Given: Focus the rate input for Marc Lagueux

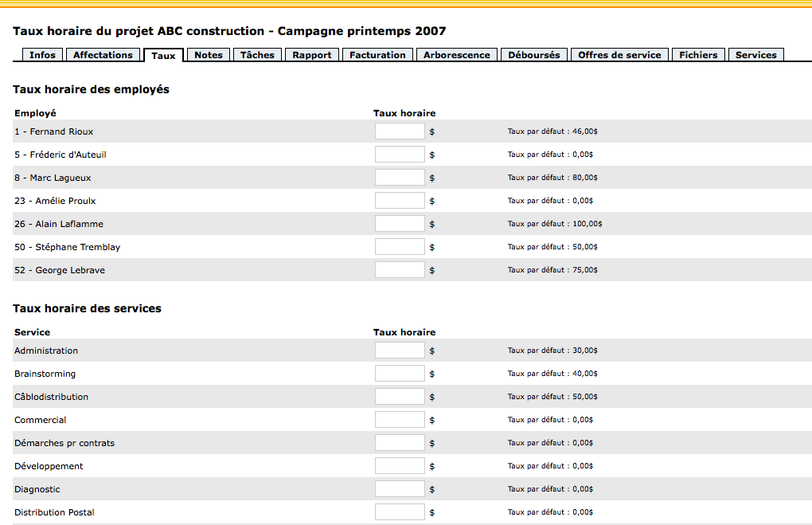Looking at the screenshot, I should [400, 178].
